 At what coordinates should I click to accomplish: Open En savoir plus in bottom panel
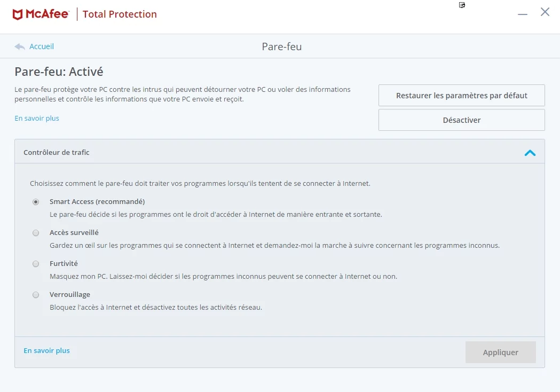(47, 350)
